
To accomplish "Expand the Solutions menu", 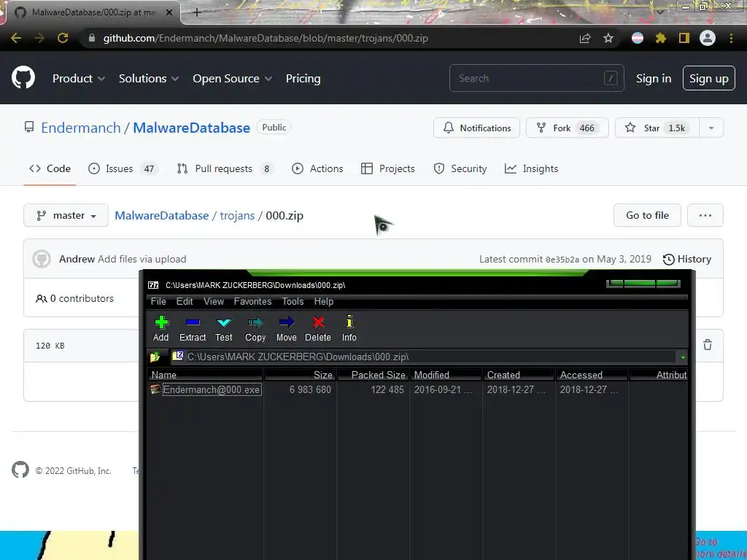I will point(149,79).
